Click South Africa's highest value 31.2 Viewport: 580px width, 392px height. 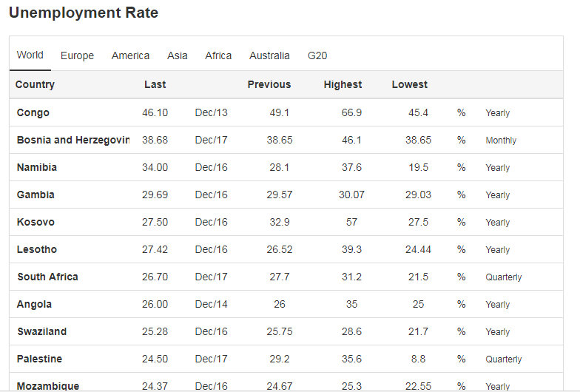tap(351, 277)
